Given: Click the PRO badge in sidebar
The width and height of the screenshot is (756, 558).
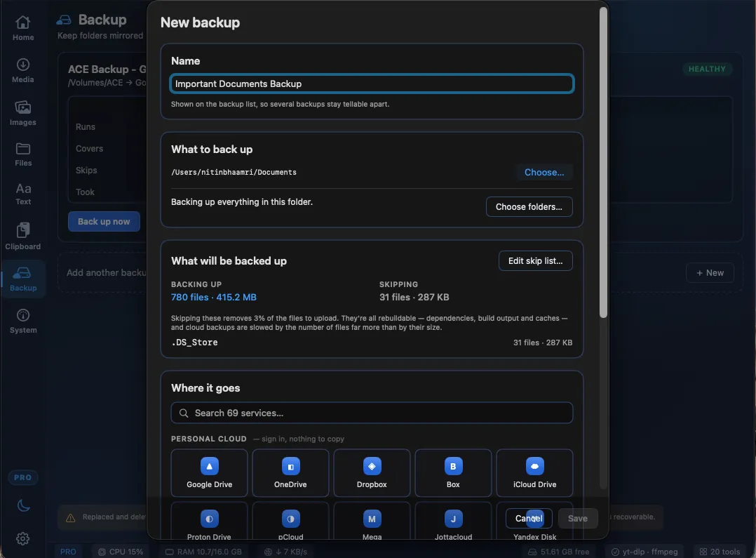Looking at the screenshot, I should pyautogui.click(x=22, y=477).
